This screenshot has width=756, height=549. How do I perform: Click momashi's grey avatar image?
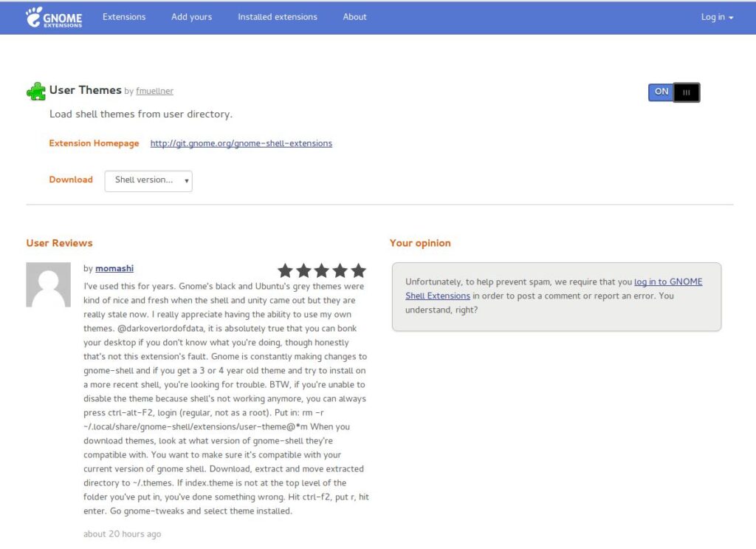pyautogui.click(x=48, y=284)
